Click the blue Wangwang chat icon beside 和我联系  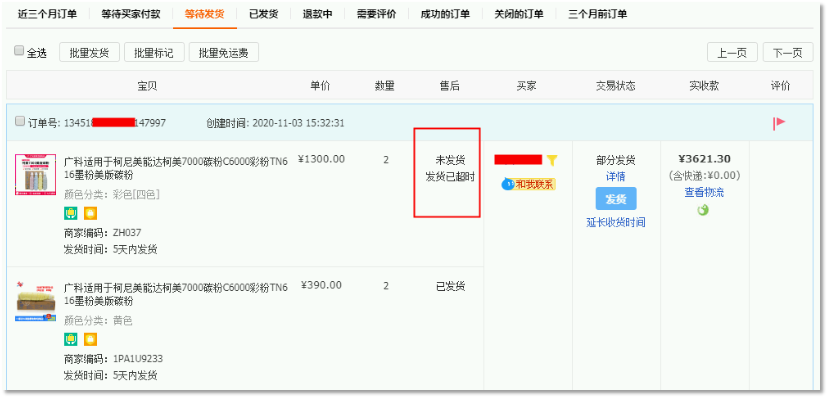pyautogui.click(x=507, y=185)
